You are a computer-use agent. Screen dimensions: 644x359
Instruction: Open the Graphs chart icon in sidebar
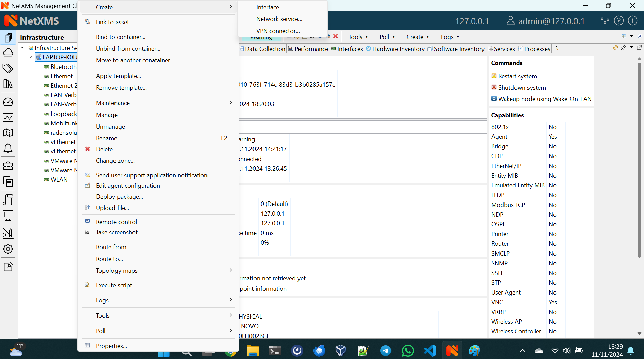[x=8, y=117]
